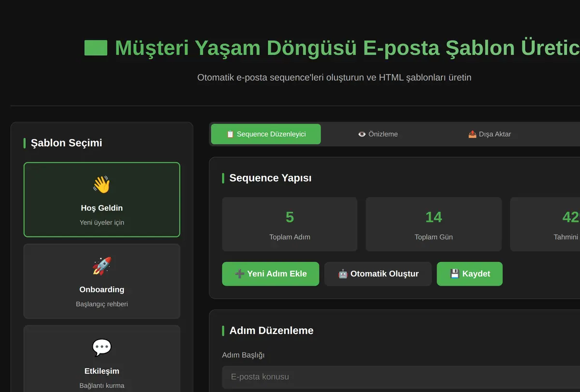
Task: Select the Onboarding template card
Action: point(101,281)
